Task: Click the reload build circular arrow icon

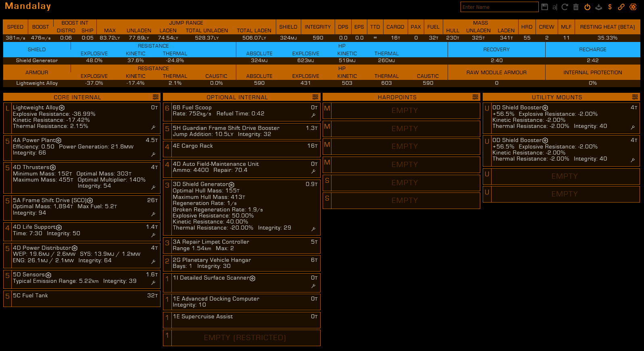Action: (x=565, y=7)
